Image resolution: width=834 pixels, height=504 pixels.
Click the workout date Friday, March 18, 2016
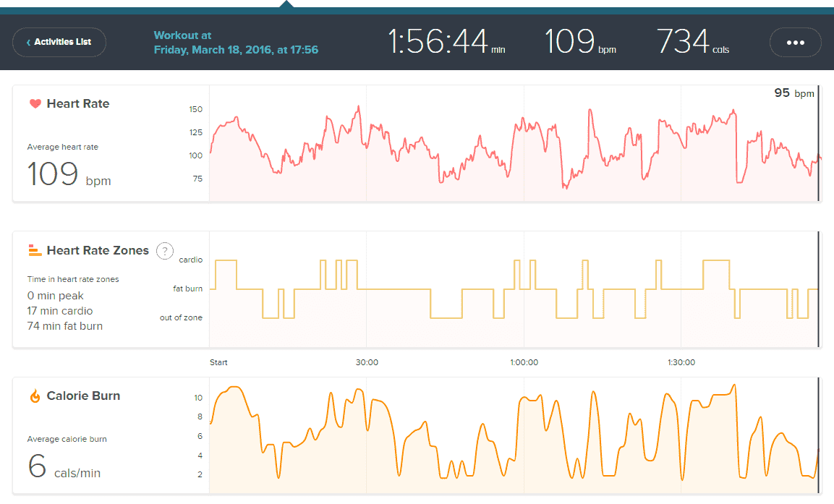click(x=236, y=50)
